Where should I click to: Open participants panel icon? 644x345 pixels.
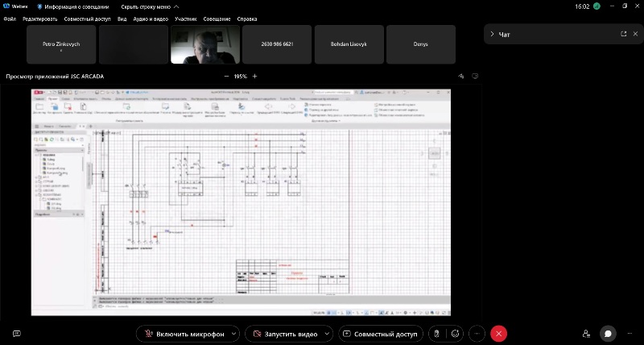[587, 334]
